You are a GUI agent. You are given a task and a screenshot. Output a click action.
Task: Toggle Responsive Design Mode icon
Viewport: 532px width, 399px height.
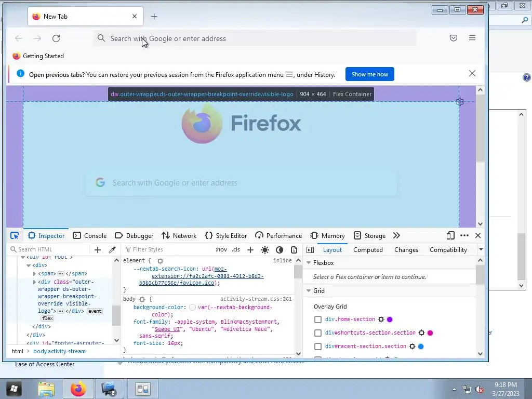coord(450,235)
